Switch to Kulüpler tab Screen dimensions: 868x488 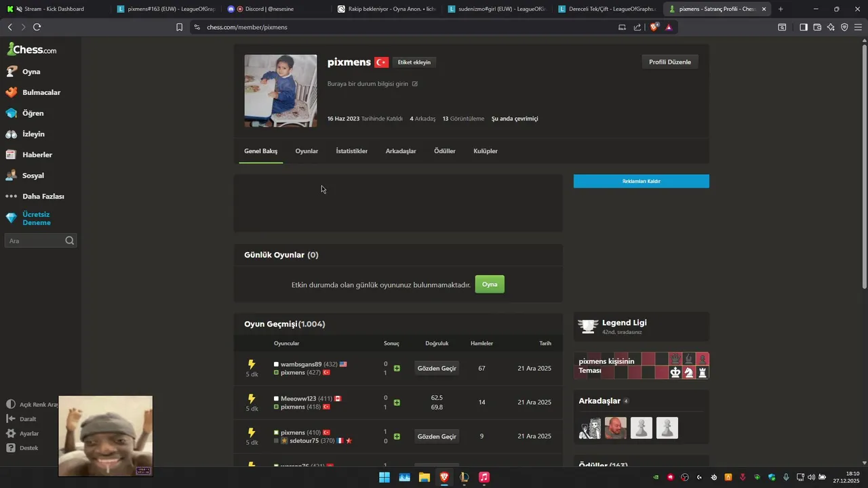coord(486,151)
